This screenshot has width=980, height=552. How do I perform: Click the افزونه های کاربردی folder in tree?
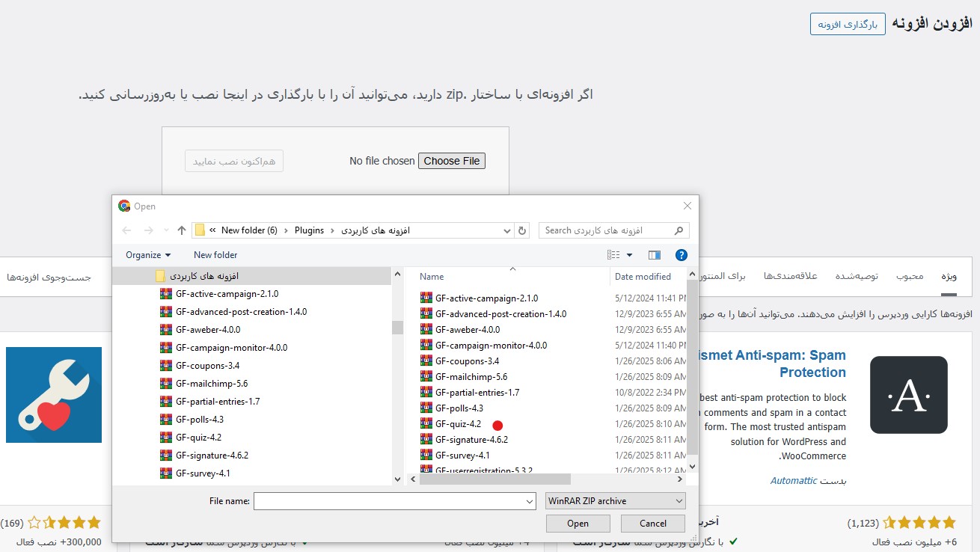(204, 276)
